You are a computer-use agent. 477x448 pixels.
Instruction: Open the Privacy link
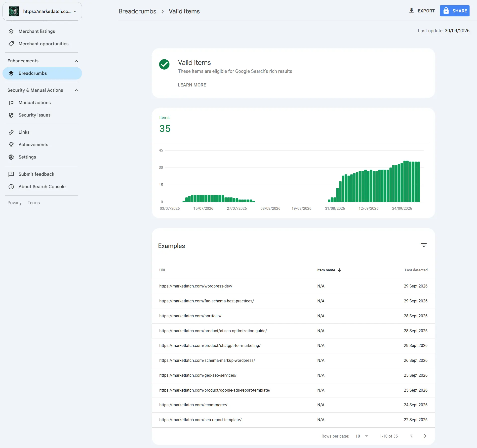(x=14, y=203)
